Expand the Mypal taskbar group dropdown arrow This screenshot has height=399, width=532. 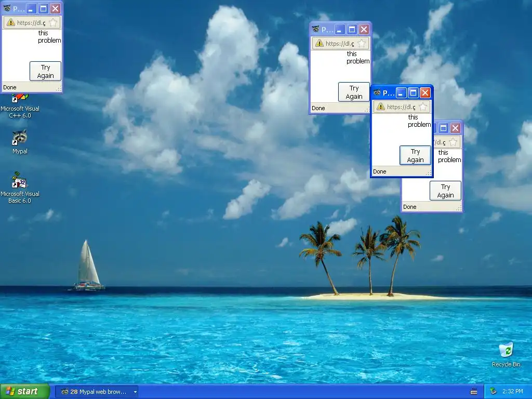point(135,392)
